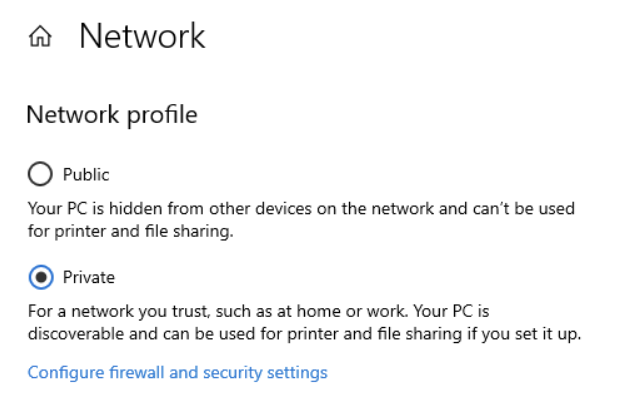The image size is (620, 412).
Task: Click the "Public" option label
Action: (86, 175)
